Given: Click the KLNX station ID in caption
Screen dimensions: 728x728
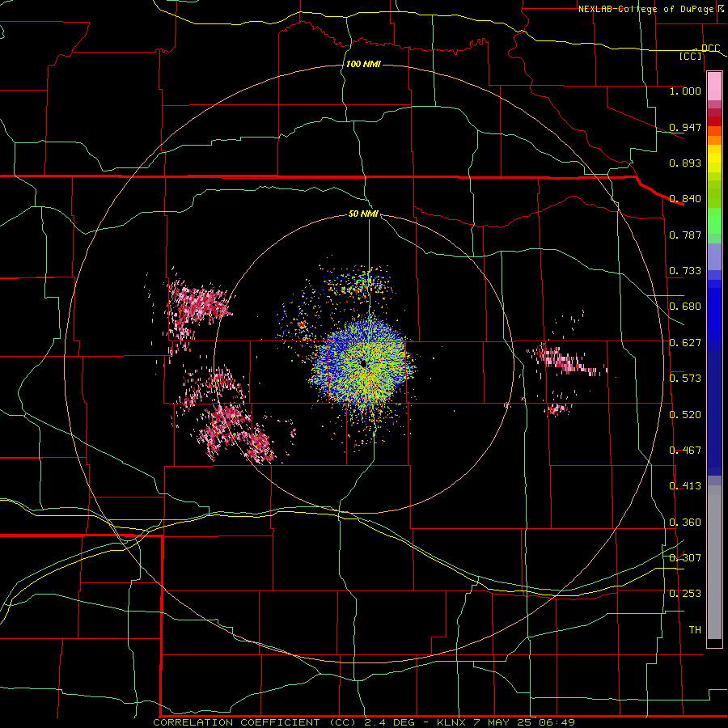Looking at the screenshot, I should click(452, 722).
